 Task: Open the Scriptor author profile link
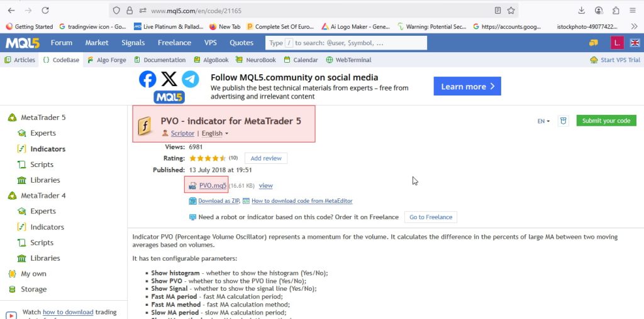(182, 133)
